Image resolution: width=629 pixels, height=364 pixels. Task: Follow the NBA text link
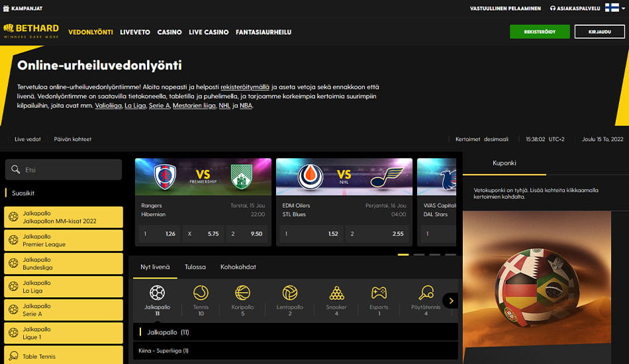tap(246, 106)
